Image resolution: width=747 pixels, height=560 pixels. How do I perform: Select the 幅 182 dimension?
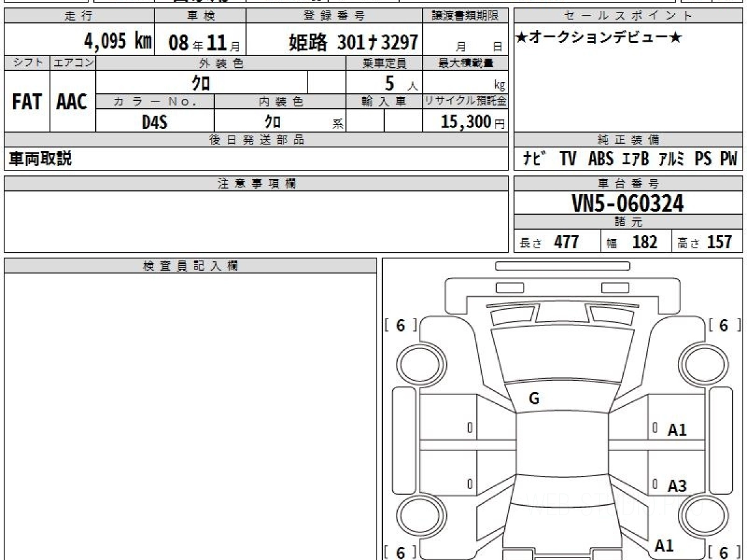(x=631, y=242)
